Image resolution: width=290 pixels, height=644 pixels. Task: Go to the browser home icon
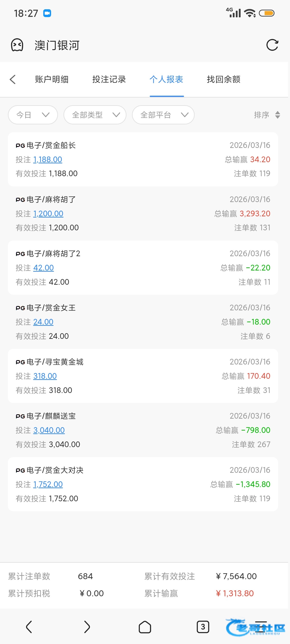145,627
